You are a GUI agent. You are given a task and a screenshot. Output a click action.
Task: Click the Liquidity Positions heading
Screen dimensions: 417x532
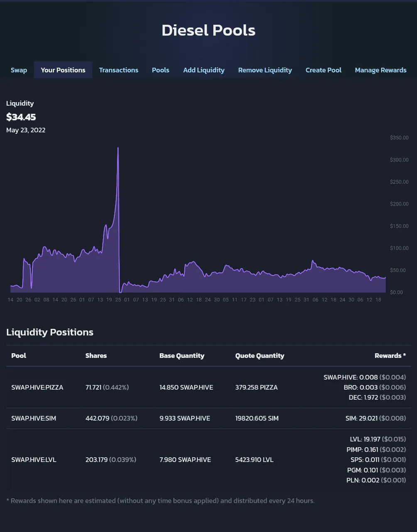point(50,332)
